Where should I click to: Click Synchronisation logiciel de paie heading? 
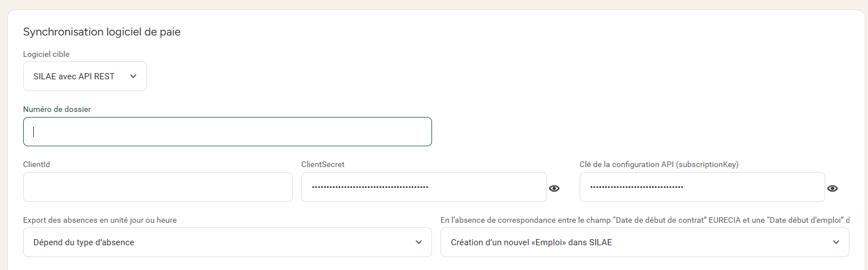(x=101, y=32)
